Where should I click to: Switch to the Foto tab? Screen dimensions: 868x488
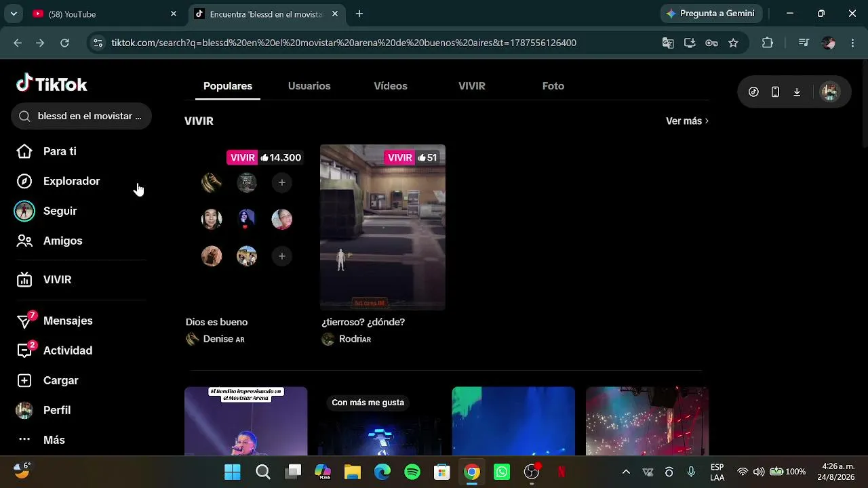553,86
